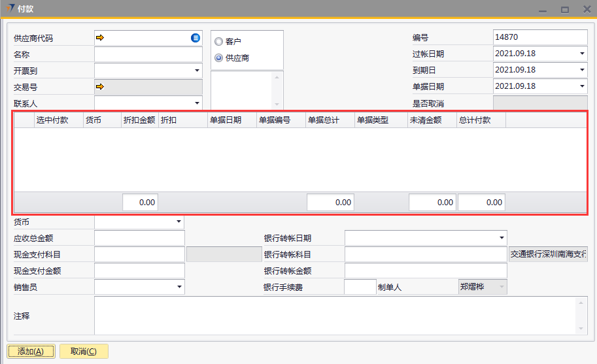This screenshot has height=364, width=597.
Task: Open the 销售员 dropdown
Action: [179, 287]
